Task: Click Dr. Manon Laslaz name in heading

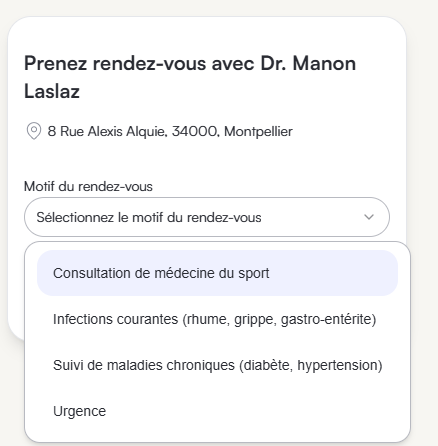Action: (x=190, y=77)
